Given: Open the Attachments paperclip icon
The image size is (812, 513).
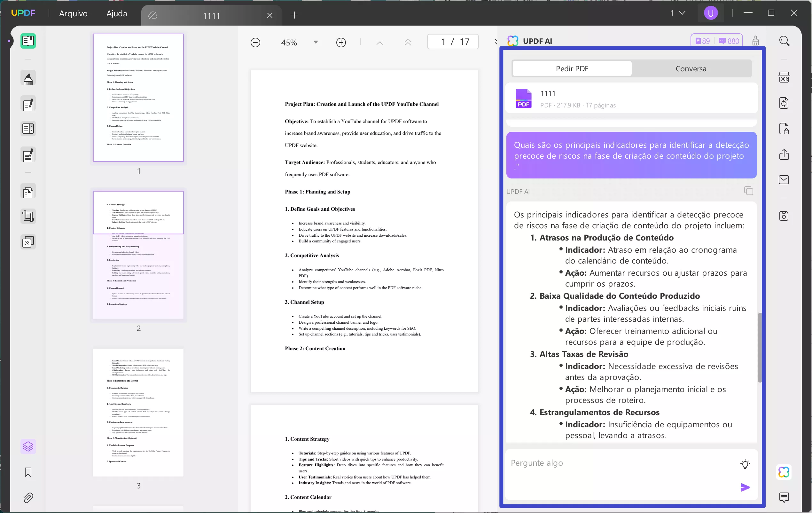Looking at the screenshot, I should point(28,498).
